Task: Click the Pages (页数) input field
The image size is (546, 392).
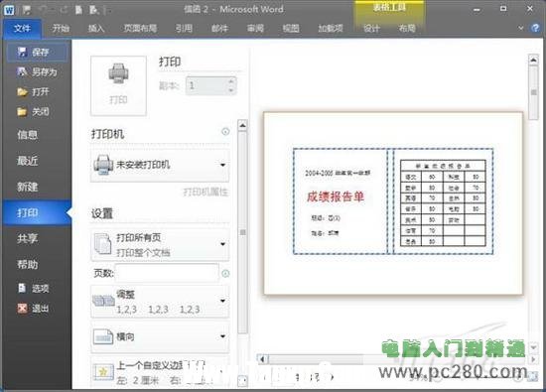Action: click(167, 273)
